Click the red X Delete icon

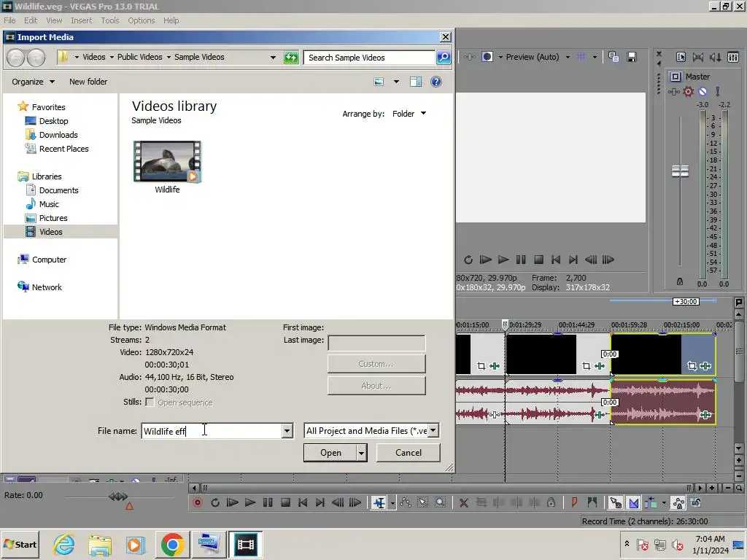click(x=463, y=502)
